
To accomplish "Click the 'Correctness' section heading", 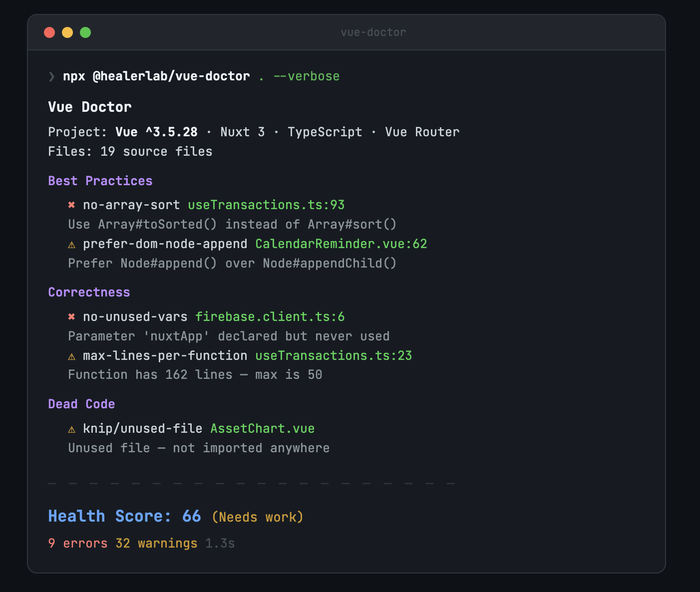I will (89, 293).
